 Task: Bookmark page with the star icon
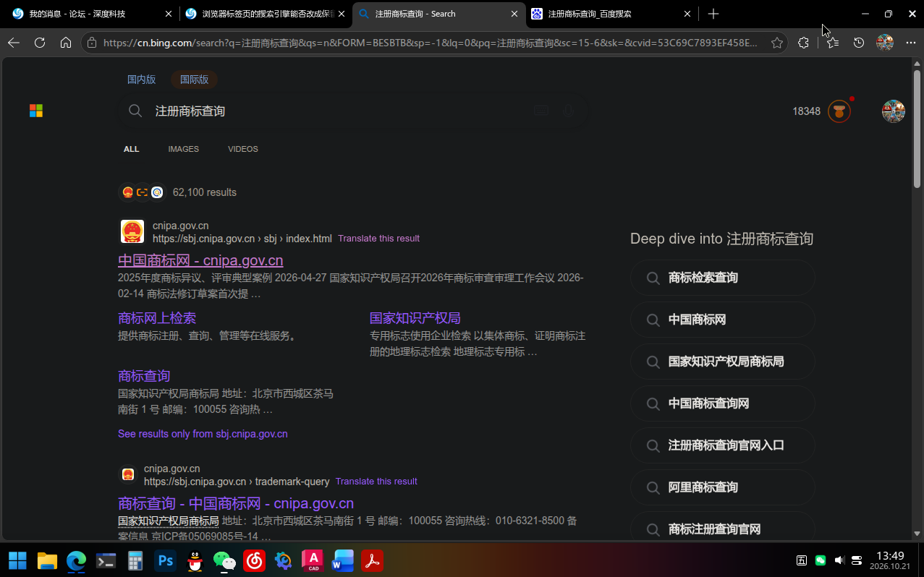pyautogui.click(x=777, y=43)
